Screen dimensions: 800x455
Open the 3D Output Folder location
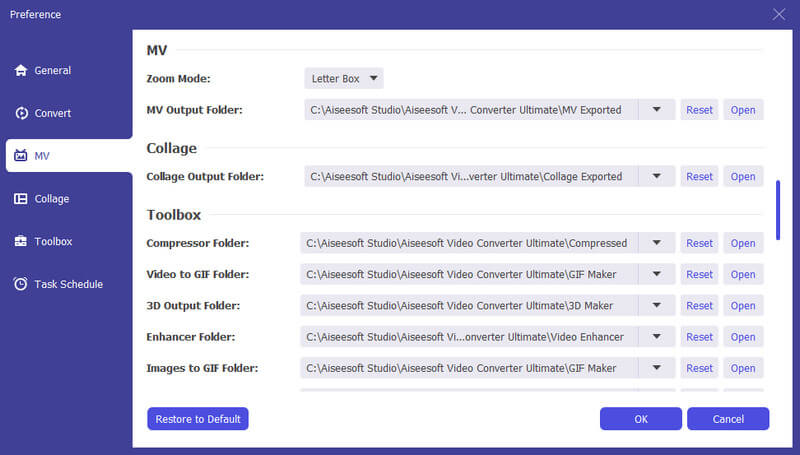pyautogui.click(x=743, y=306)
